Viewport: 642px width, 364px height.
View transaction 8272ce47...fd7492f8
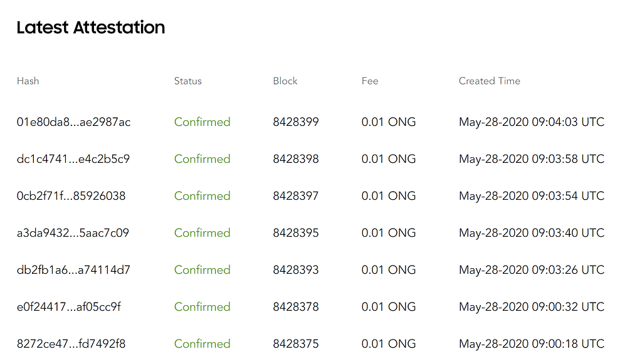[71, 344]
